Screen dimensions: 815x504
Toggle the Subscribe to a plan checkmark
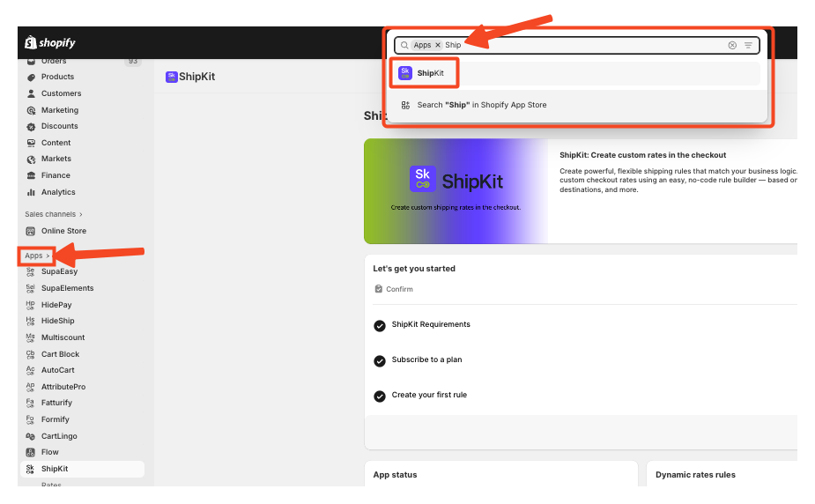pyautogui.click(x=380, y=360)
